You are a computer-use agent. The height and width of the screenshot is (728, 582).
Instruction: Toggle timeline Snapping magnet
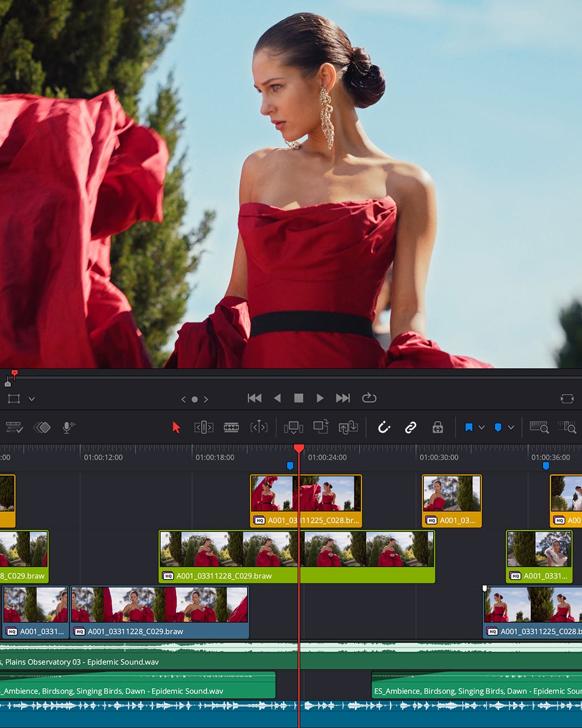pyautogui.click(x=384, y=428)
